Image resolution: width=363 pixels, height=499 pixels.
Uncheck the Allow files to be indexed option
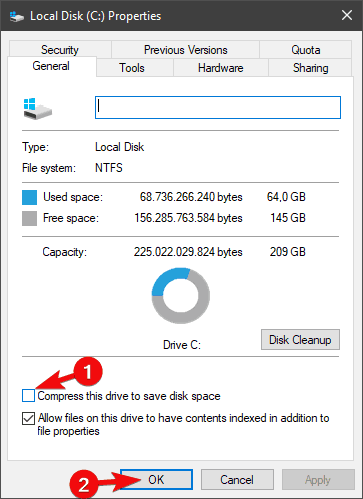[28, 418]
